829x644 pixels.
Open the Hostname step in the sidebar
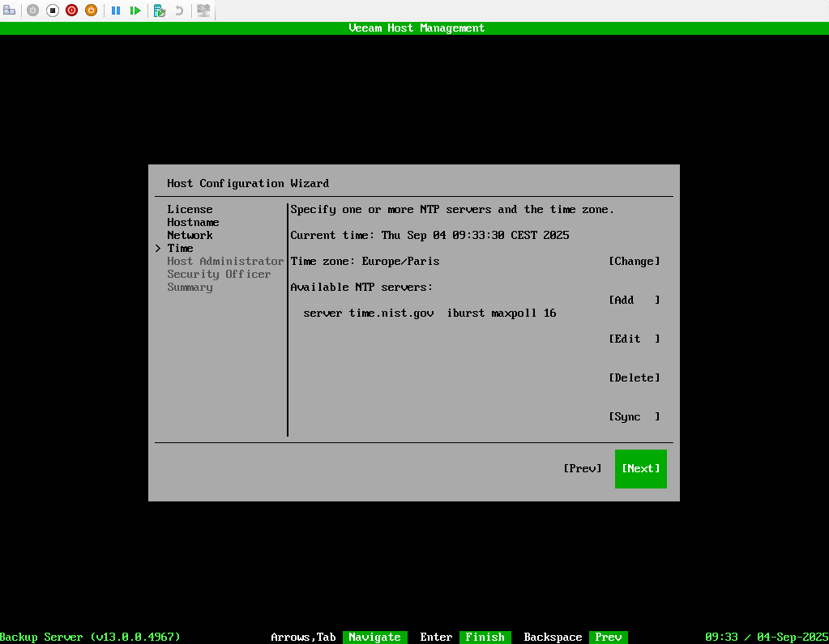coord(193,222)
